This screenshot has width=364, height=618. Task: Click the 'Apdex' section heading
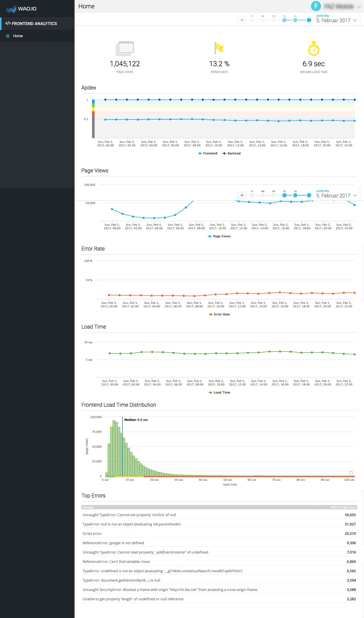[x=88, y=88]
